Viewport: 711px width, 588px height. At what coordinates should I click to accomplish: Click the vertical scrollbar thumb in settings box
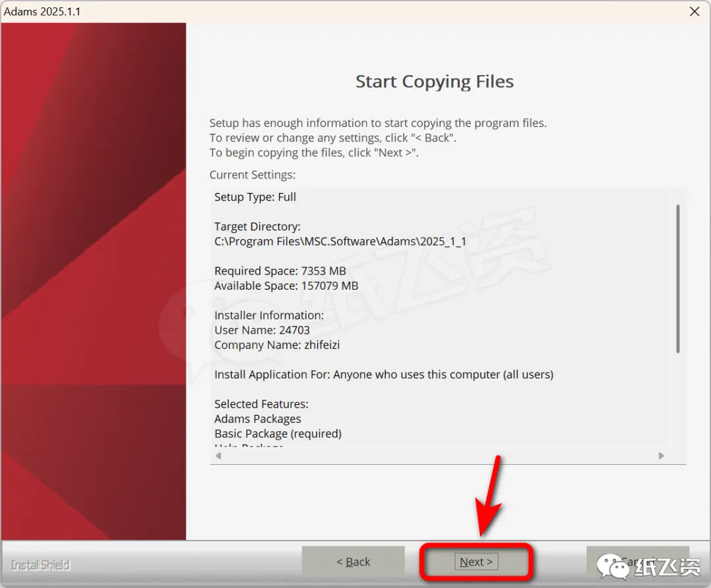678,279
